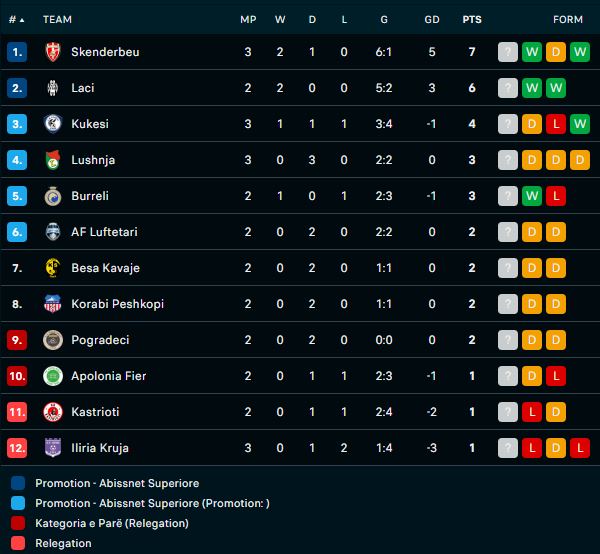
Task: Click Kastrioti's rank 11 position badge
Action: pos(16,412)
